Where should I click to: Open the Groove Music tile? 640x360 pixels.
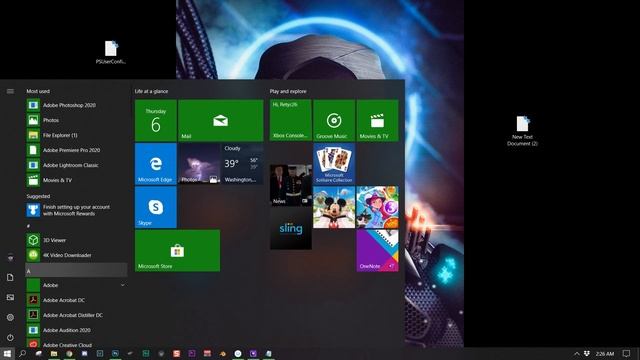pos(334,120)
